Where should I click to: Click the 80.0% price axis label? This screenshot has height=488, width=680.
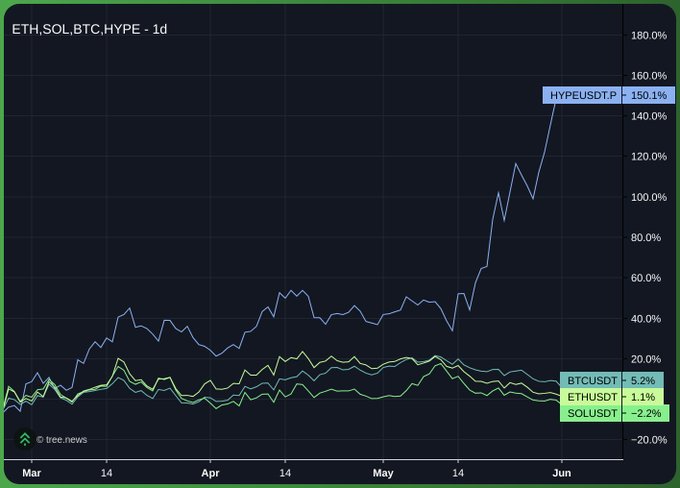pos(646,238)
